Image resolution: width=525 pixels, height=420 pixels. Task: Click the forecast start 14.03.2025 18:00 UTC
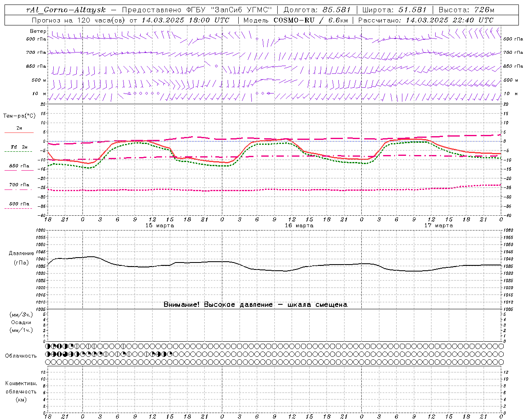[185, 20]
